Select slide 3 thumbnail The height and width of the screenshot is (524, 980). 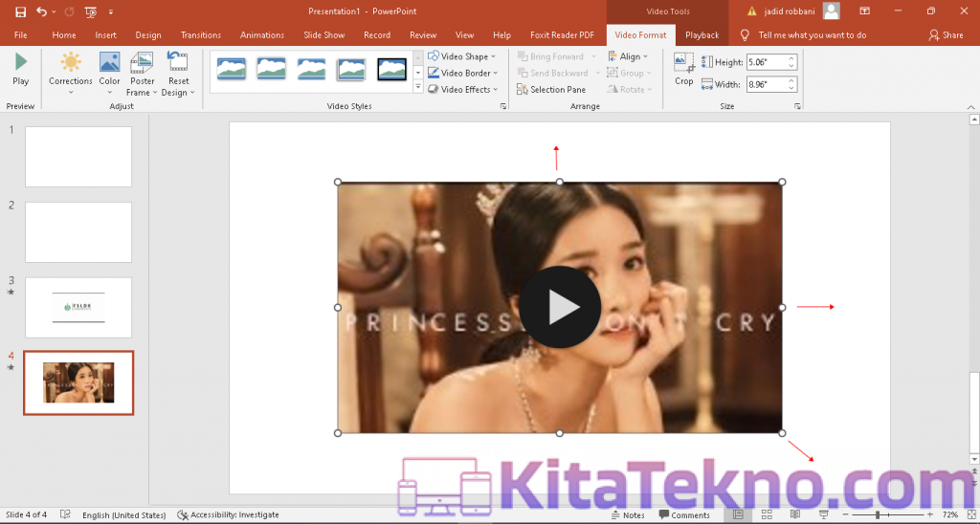78,307
